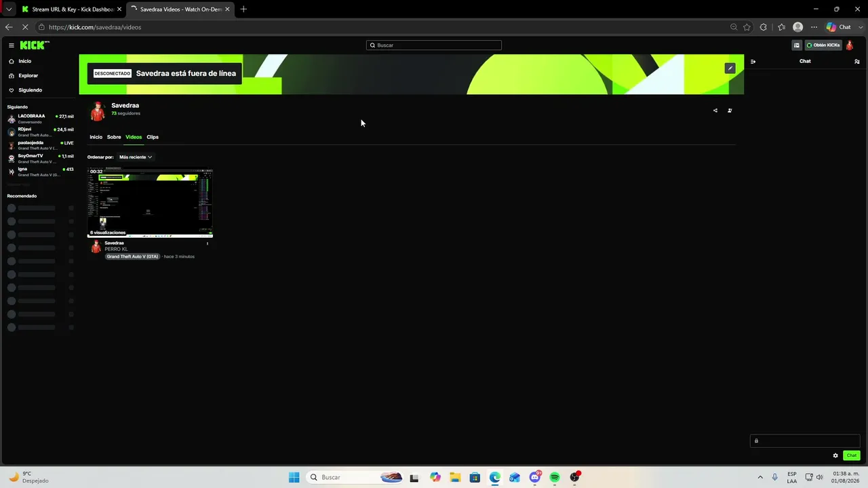
Task: Open the Kick hamburger sidebar menu
Action: tap(12, 45)
